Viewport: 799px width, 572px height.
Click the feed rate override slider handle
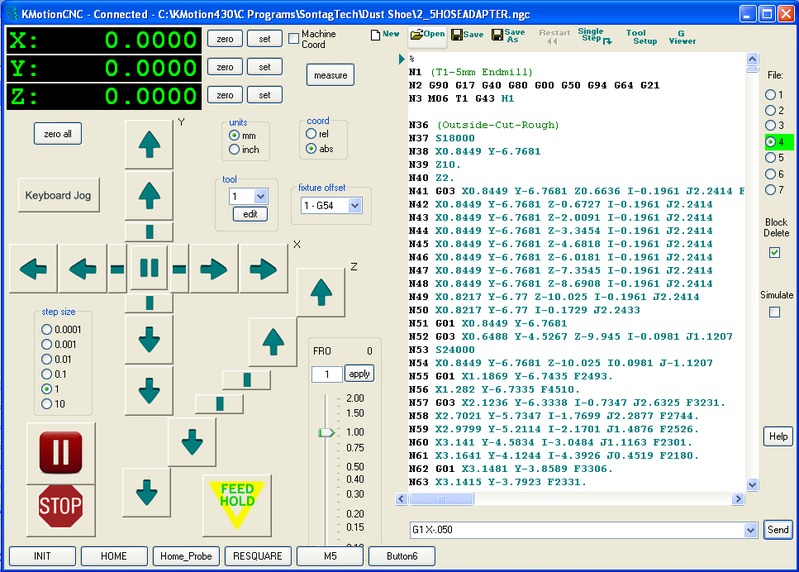click(x=325, y=432)
